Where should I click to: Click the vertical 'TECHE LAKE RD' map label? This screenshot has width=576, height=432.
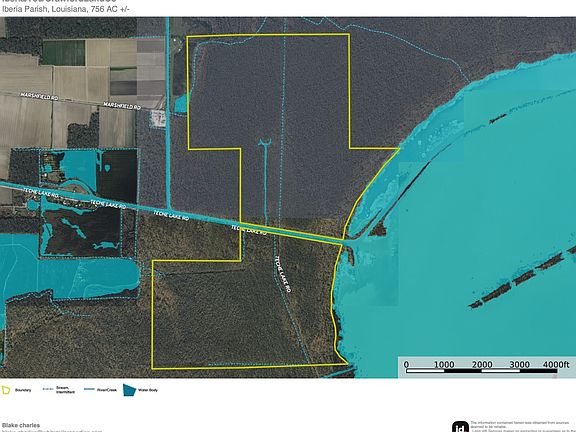pos(283,274)
